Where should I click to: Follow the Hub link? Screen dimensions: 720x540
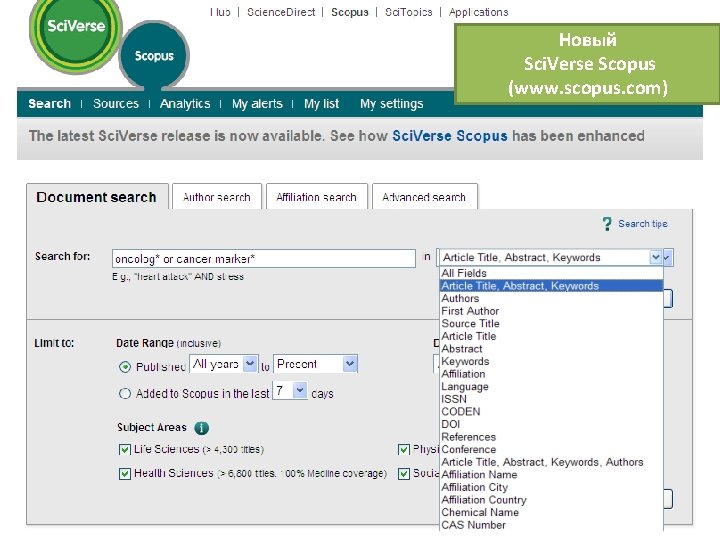click(220, 12)
